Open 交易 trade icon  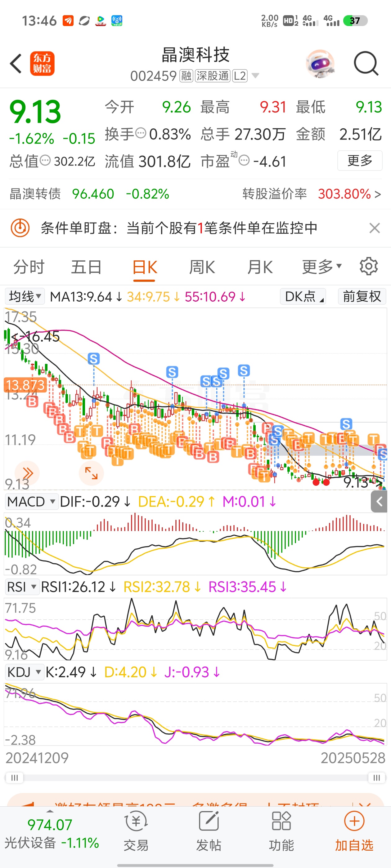pyautogui.click(x=136, y=822)
